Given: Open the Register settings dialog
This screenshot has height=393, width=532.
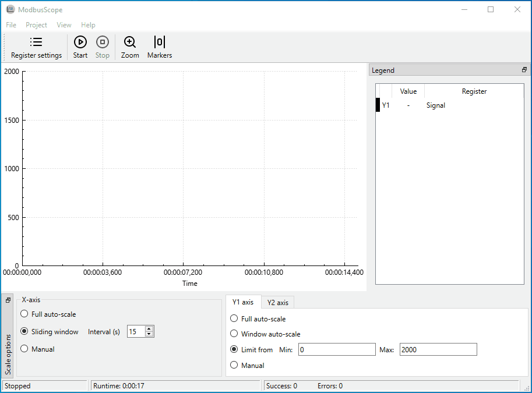Looking at the screenshot, I should click(x=36, y=47).
